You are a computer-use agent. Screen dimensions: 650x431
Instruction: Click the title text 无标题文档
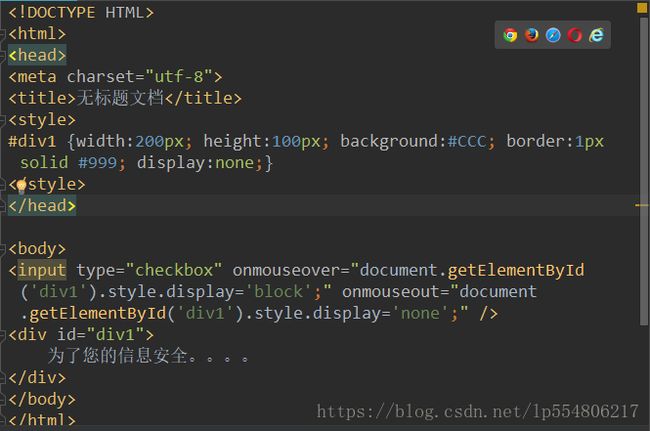tap(120, 98)
